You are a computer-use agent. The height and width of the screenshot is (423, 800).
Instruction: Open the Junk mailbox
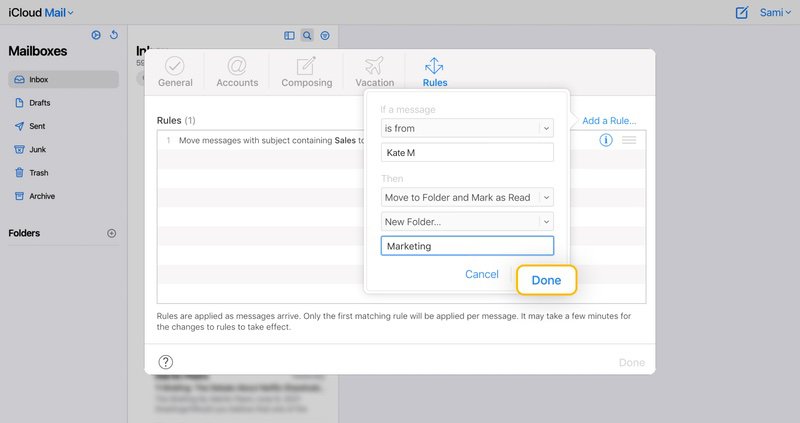[63, 150]
